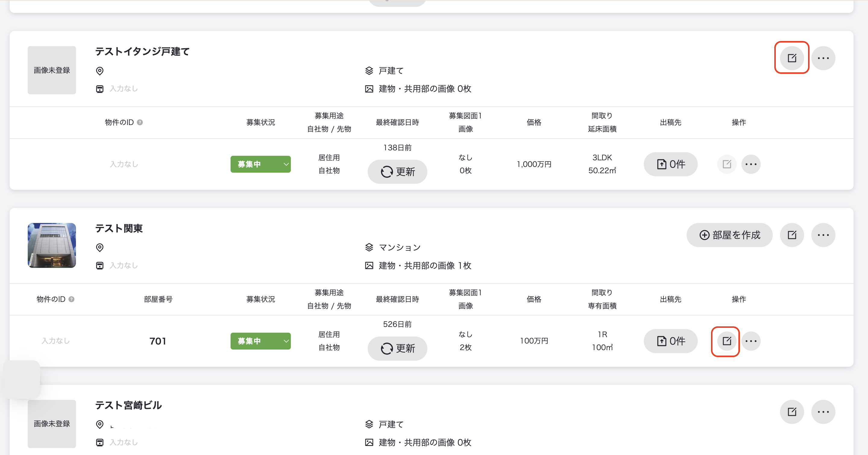Click edit icon for テスト関東 building
This screenshot has width=868, height=455.
[x=791, y=235]
